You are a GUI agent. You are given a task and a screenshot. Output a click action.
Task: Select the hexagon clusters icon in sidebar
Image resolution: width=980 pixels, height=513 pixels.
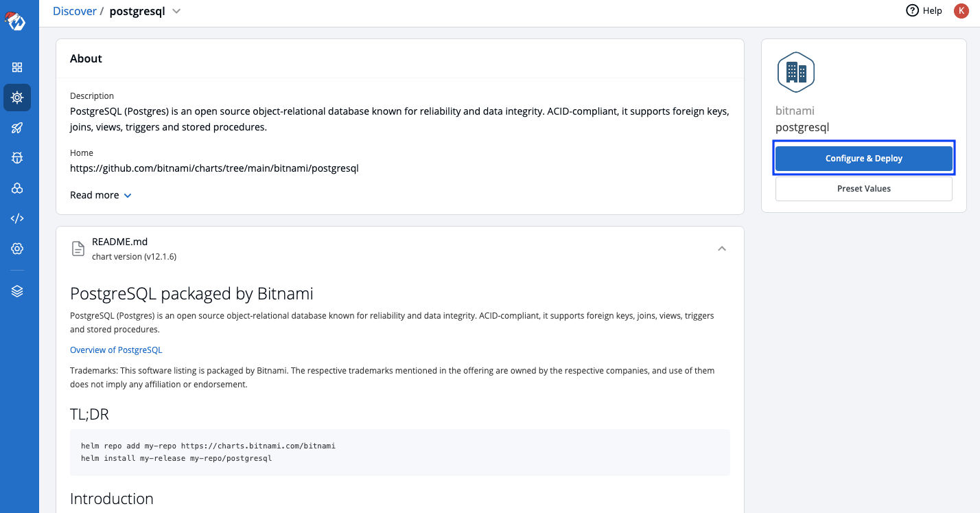[17, 187]
